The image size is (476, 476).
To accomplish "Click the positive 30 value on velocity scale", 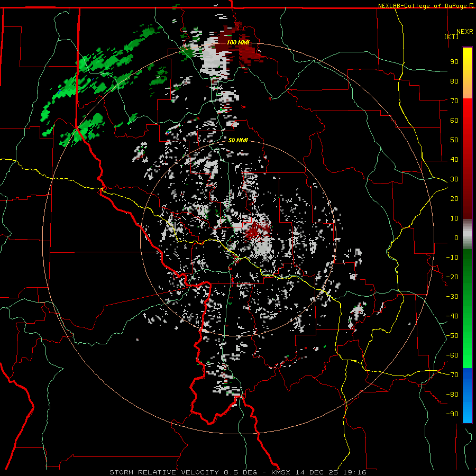I will (454, 179).
